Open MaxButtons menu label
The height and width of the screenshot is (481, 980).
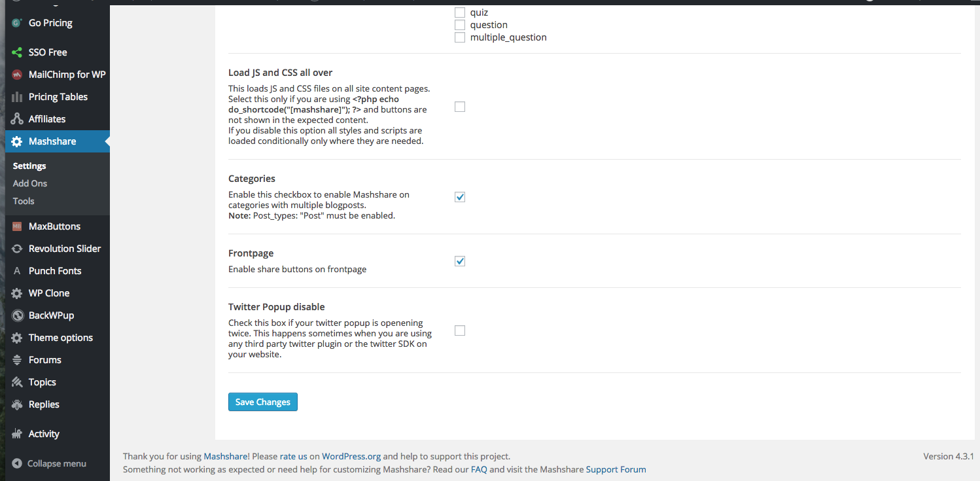(x=55, y=226)
